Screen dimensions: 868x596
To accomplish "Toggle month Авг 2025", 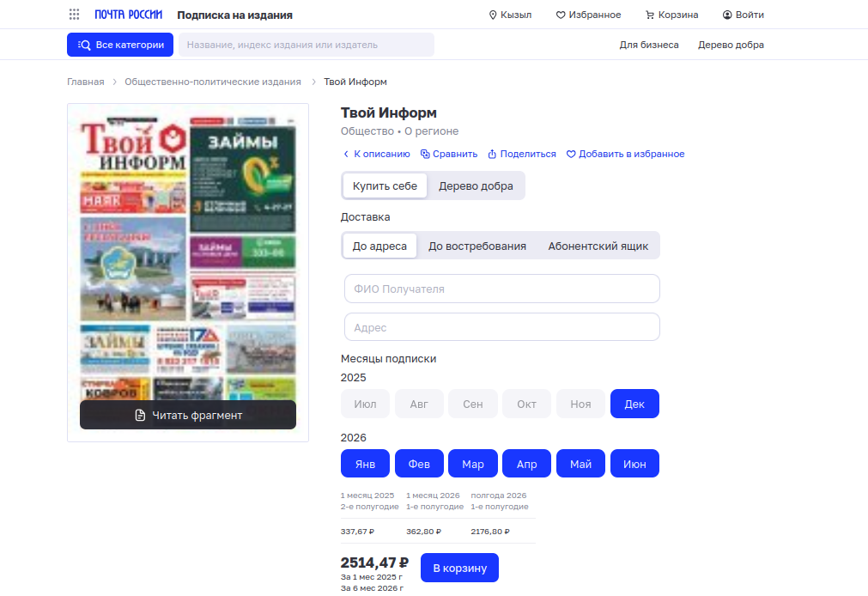I will tap(419, 404).
